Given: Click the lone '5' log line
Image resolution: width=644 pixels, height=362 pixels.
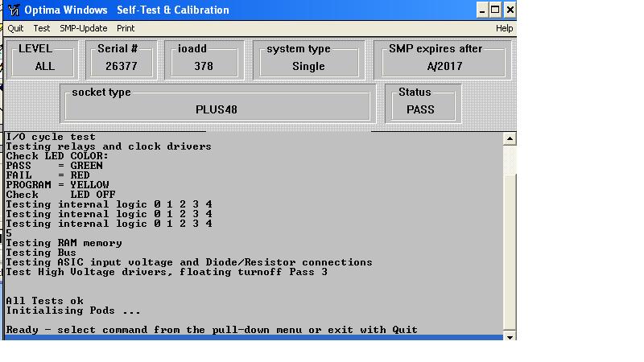Looking at the screenshot, I should pyautogui.click(x=9, y=233).
